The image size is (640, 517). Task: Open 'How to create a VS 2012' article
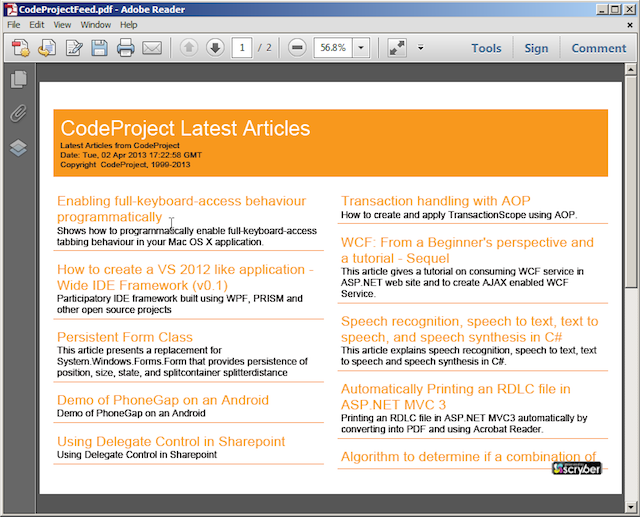tap(185, 277)
